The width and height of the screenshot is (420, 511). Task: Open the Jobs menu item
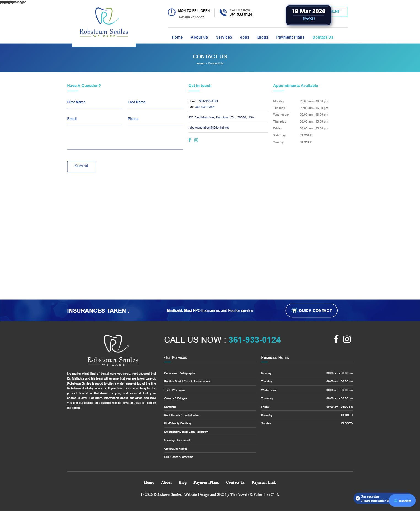[245, 37]
